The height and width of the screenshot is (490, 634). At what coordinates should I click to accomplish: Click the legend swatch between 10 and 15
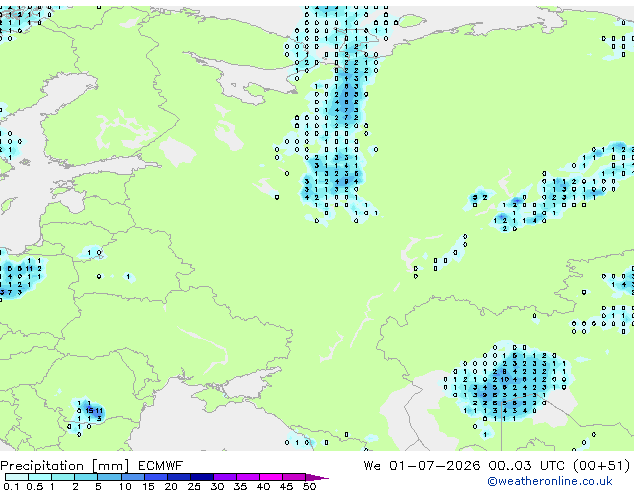coord(132,477)
